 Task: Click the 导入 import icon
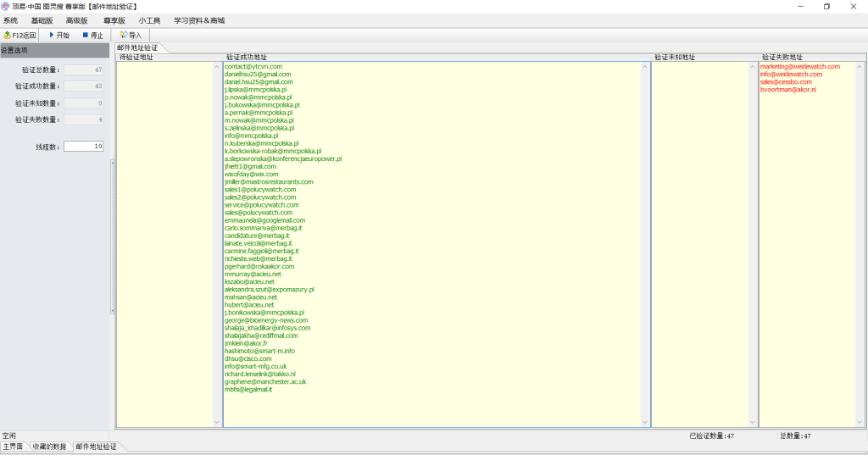[x=124, y=36]
